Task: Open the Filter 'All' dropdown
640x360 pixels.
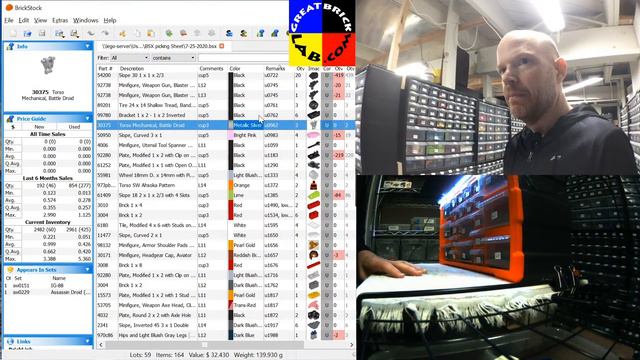Action: pyautogui.click(x=129, y=58)
